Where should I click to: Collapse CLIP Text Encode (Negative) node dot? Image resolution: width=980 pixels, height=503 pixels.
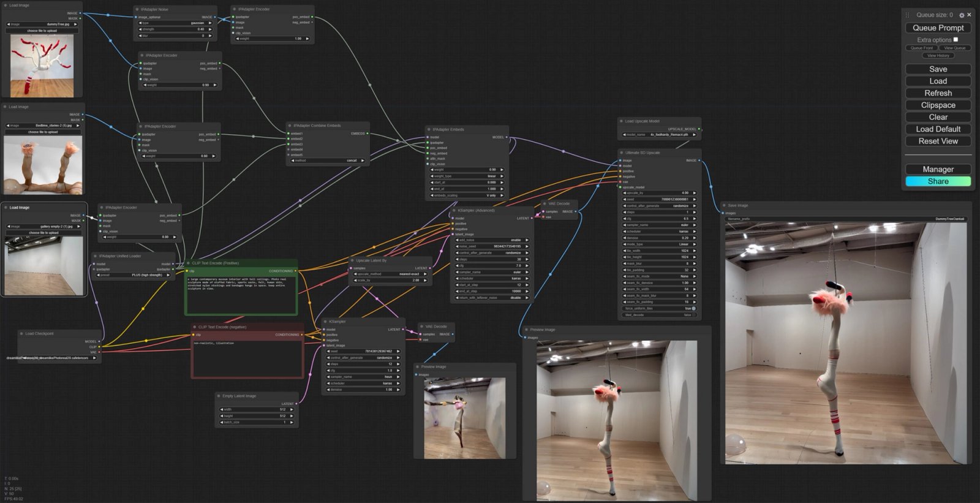tap(194, 327)
